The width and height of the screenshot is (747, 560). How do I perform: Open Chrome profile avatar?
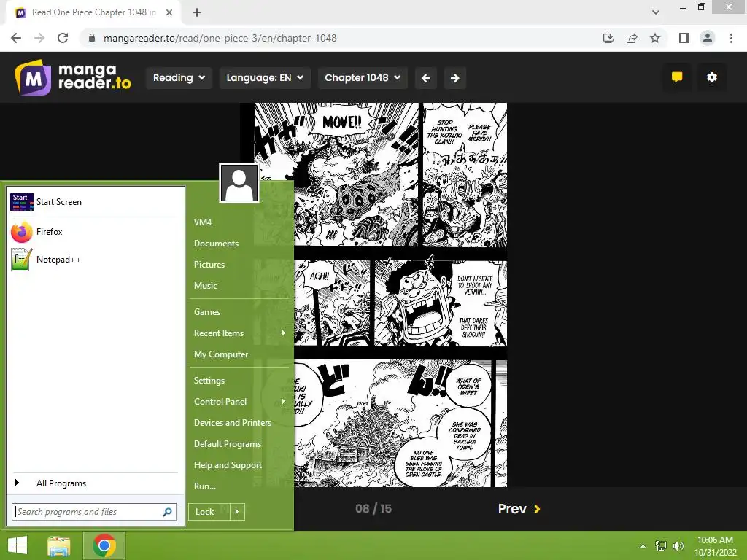[708, 38]
